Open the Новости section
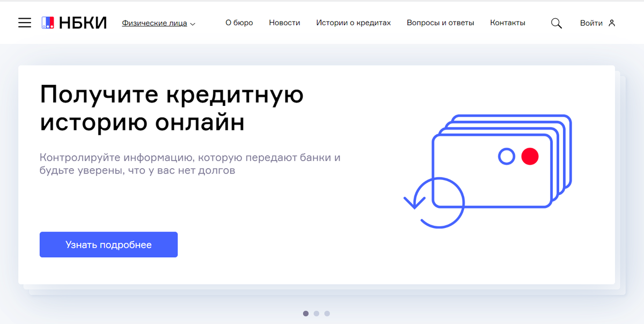Viewport: 644px width, 324px height. pyautogui.click(x=284, y=23)
